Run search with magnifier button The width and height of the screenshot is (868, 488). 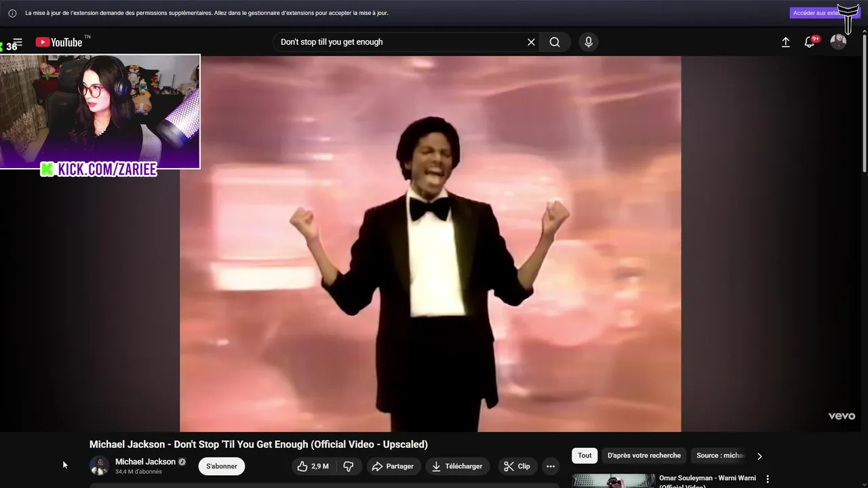555,42
